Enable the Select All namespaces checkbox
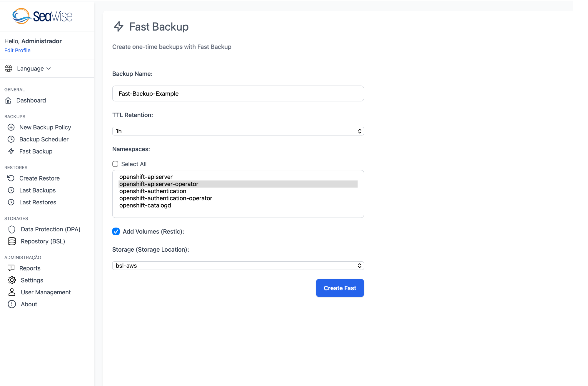Viewport: 588px width, 386px height. pos(115,164)
